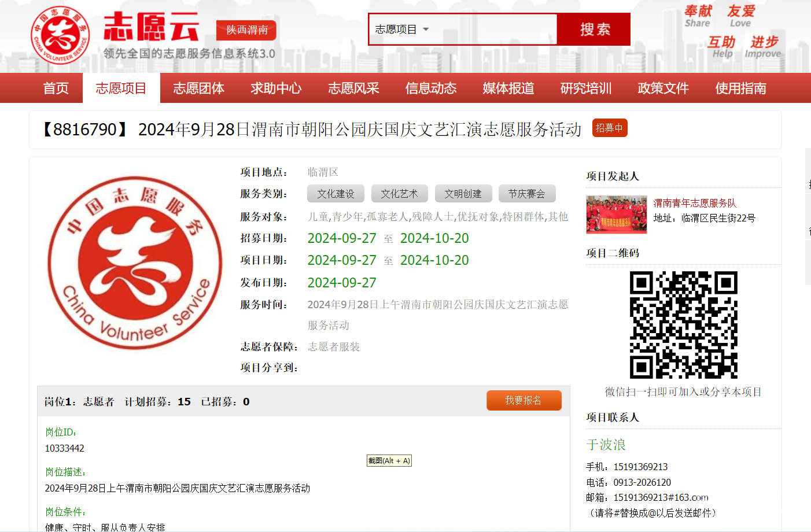Image resolution: width=811 pixels, height=532 pixels.
Task: Go to the 首页 navigation tab
Action: [56, 88]
